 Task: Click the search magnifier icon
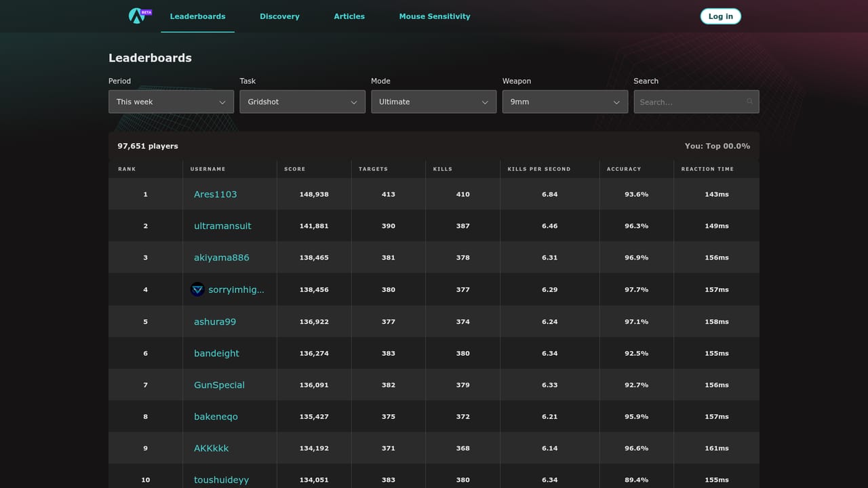(x=749, y=102)
